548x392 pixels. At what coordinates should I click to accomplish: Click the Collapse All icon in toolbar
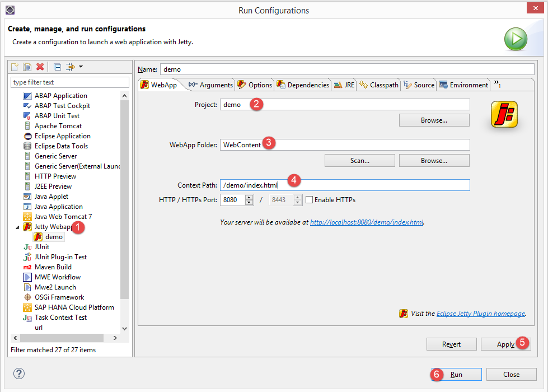57,67
